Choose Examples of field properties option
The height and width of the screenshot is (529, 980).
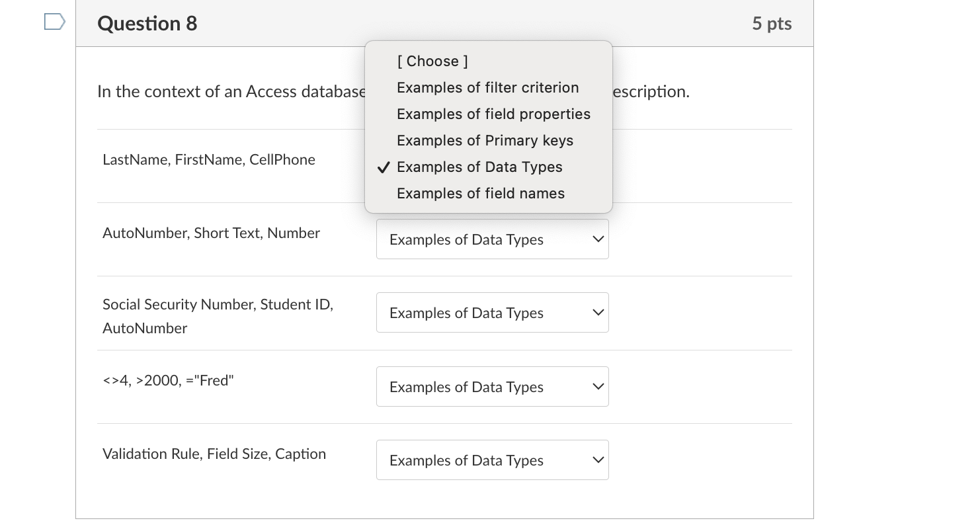(x=493, y=114)
